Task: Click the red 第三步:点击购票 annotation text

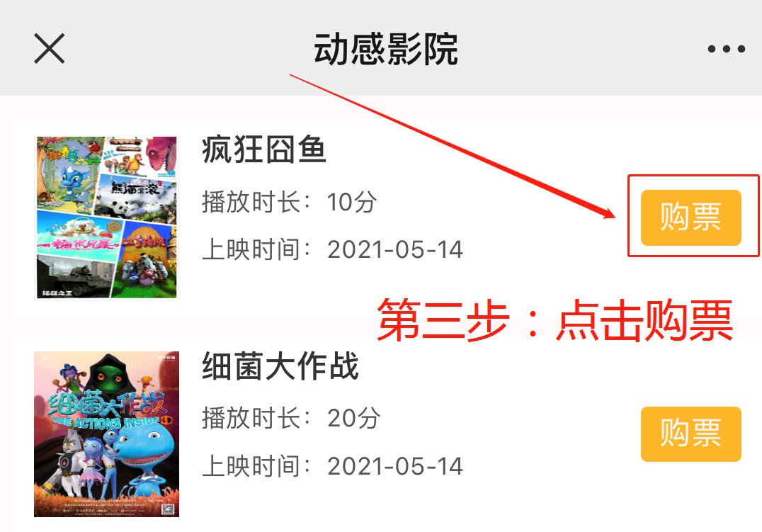Action: pyautogui.click(x=555, y=320)
